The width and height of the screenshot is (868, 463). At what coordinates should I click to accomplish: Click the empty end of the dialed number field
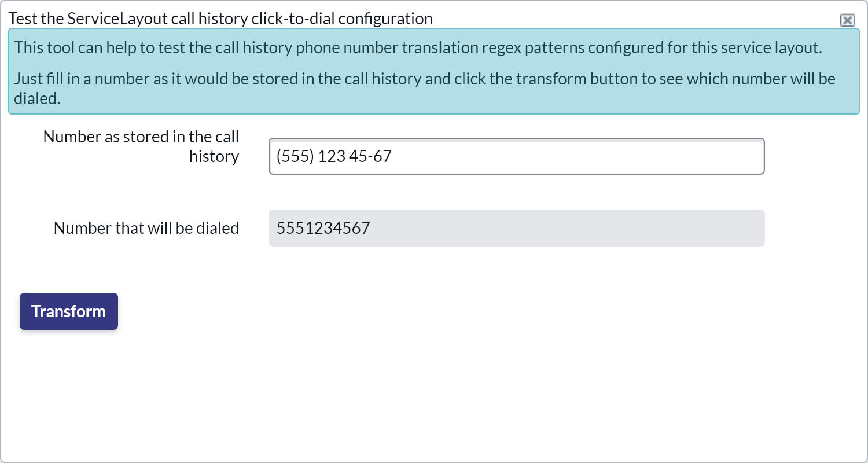tap(637, 228)
